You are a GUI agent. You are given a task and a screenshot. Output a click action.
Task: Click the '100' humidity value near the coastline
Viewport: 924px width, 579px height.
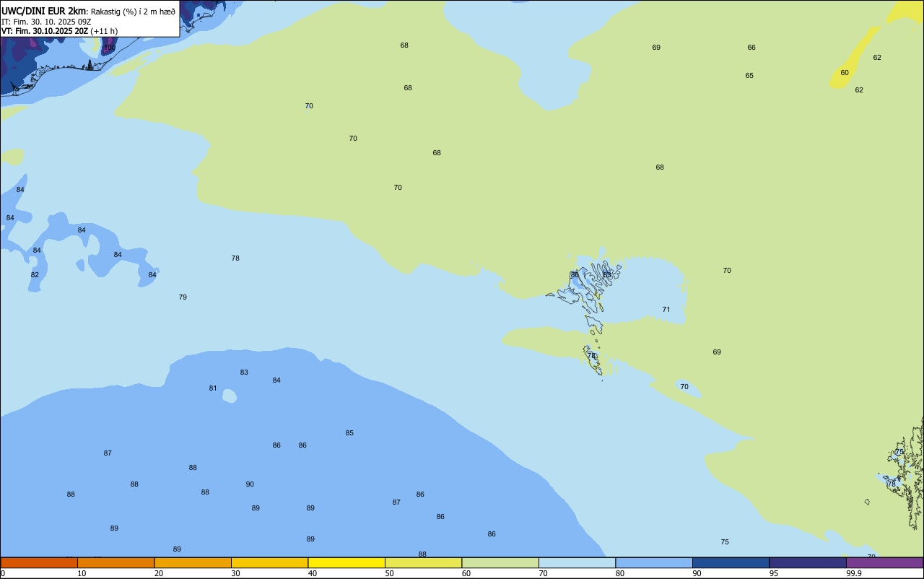point(110,48)
